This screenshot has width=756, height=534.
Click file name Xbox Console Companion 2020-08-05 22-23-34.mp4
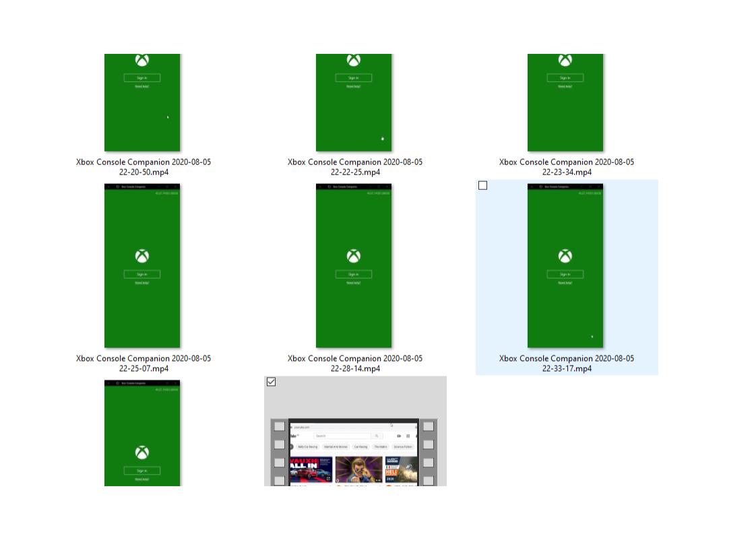tap(567, 167)
